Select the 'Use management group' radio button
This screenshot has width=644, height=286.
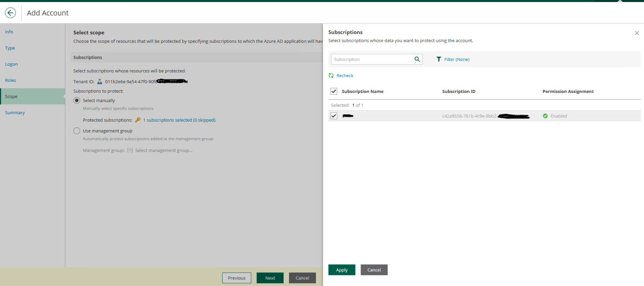click(x=77, y=131)
